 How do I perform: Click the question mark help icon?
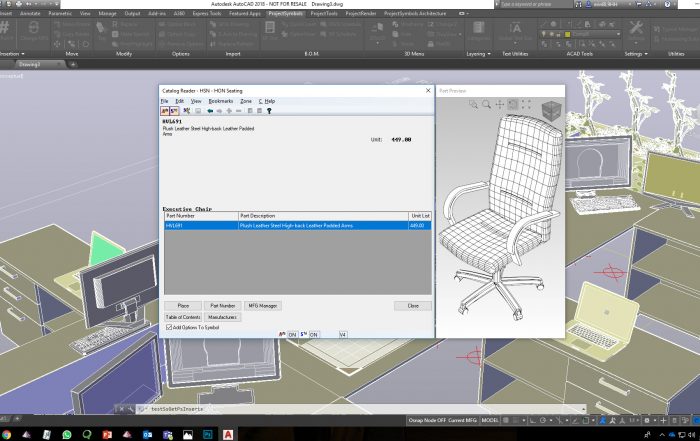[x=269, y=111]
